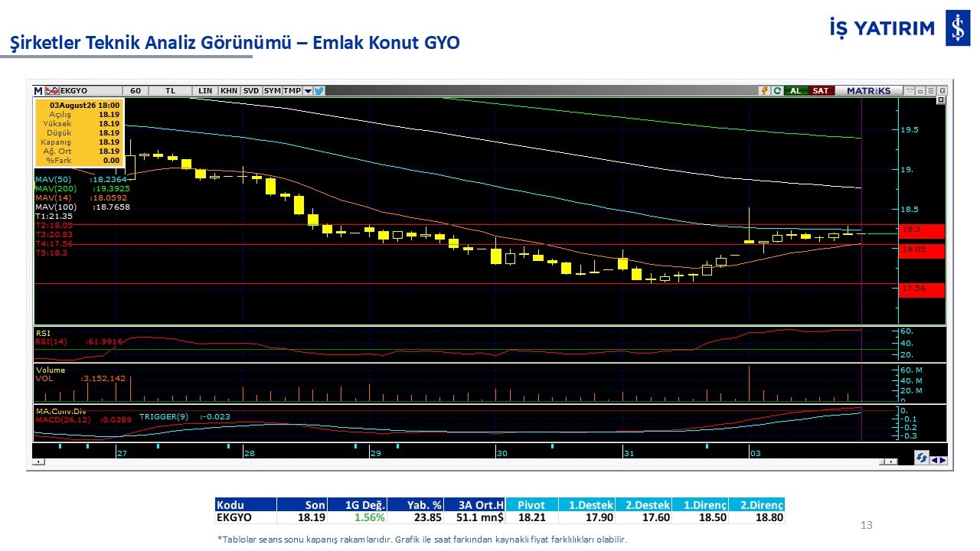Close the chart window

coord(941,90)
